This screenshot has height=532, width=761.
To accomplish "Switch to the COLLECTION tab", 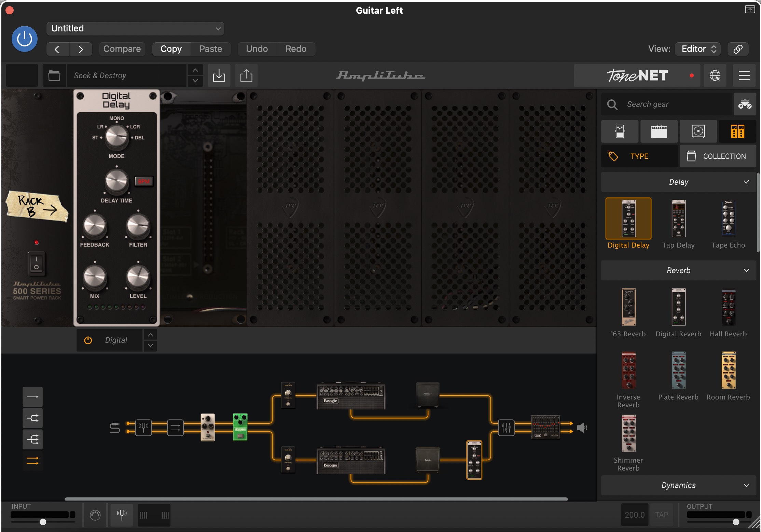I will click(718, 156).
